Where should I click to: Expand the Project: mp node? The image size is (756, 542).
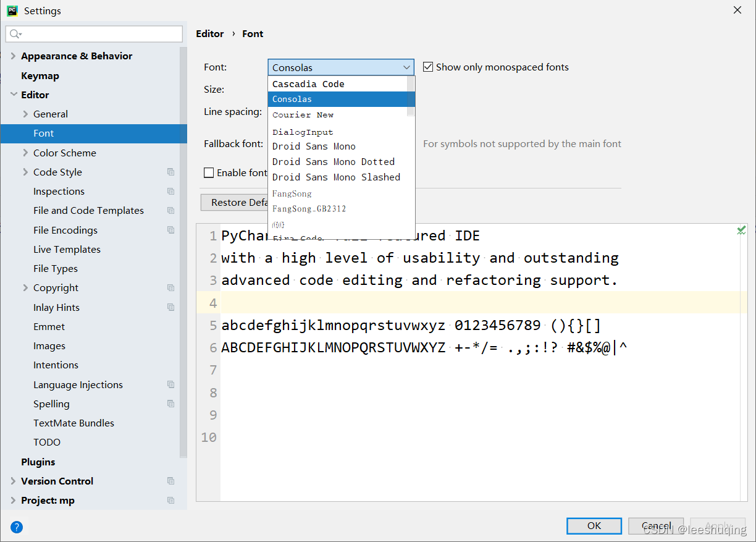tap(13, 500)
